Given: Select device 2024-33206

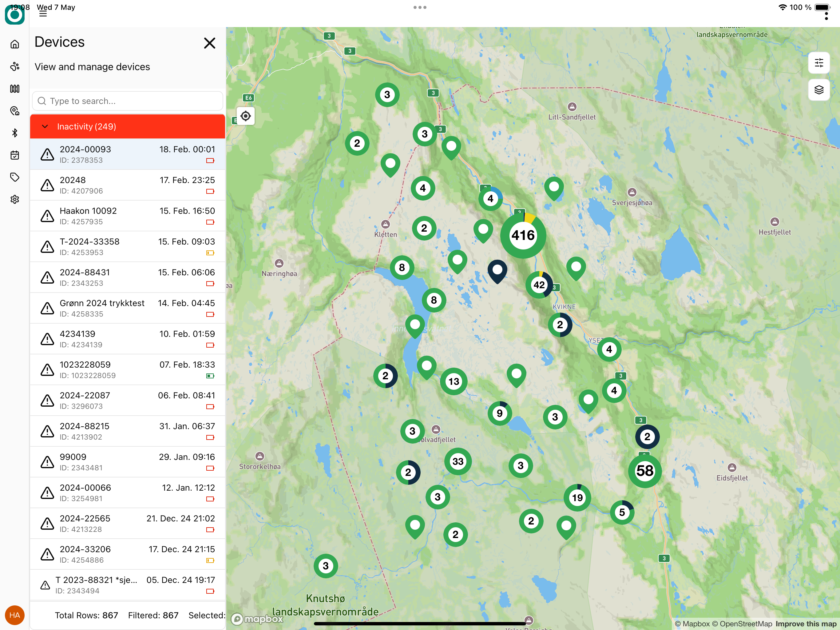Looking at the screenshot, I should 128,554.
